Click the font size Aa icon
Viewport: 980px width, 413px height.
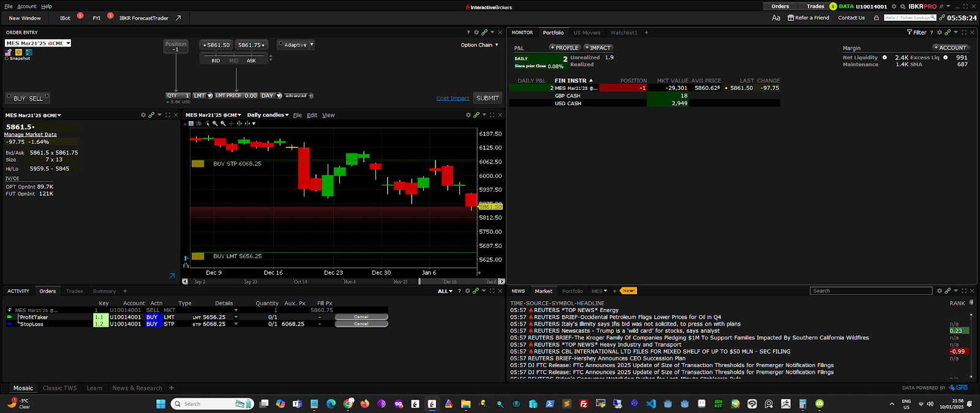pos(776,18)
